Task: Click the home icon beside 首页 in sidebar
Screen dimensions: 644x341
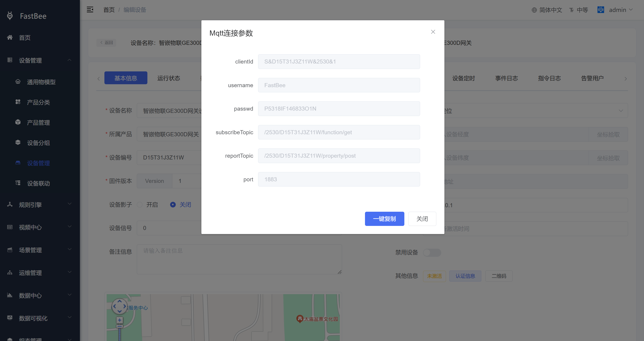Action: (10, 38)
